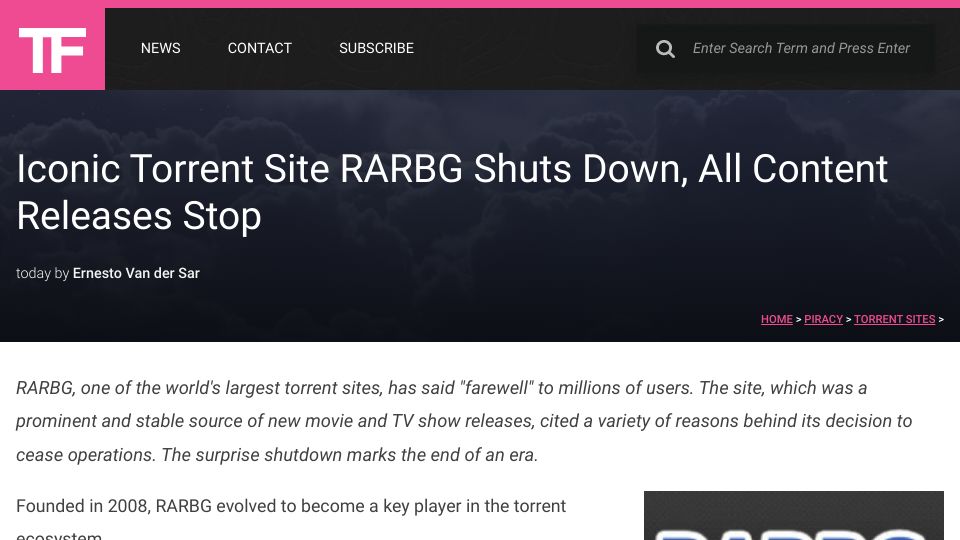960x540 pixels.
Task: Open the NEWS menu item
Action: point(160,48)
